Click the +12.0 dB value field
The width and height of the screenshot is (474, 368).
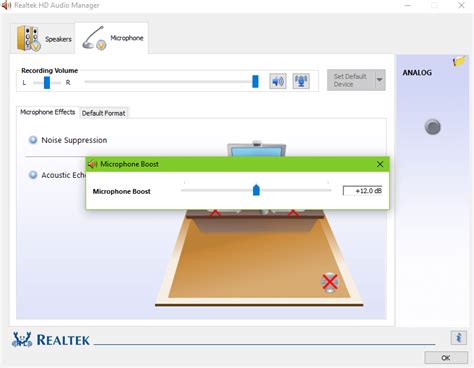pos(363,191)
